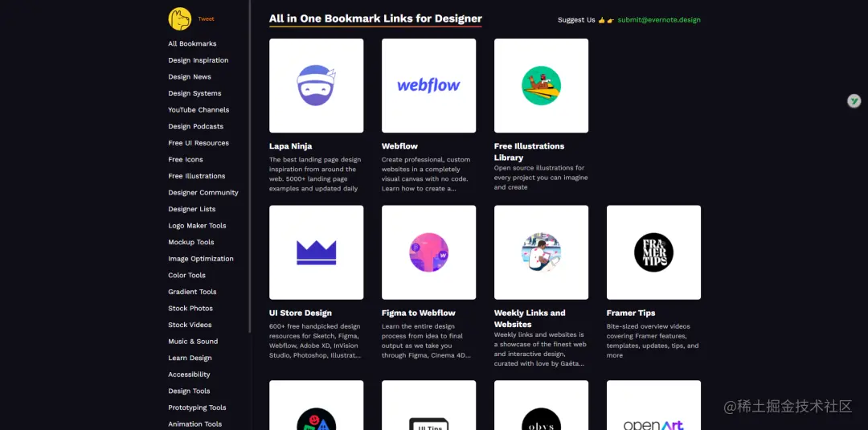Select Prototyping Tools category
This screenshot has width=868, height=430.
(197, 407)
